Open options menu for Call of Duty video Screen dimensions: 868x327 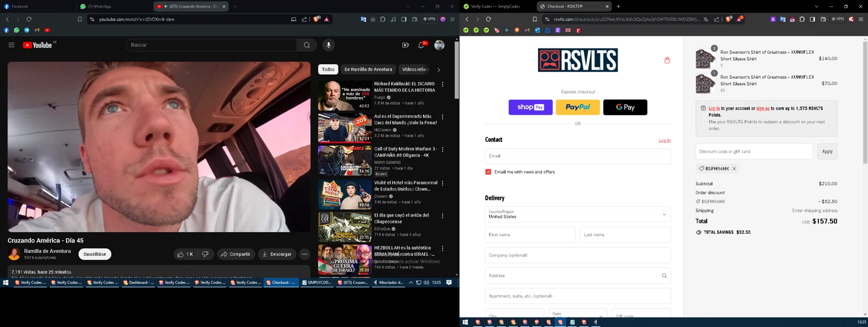(443, 150)
